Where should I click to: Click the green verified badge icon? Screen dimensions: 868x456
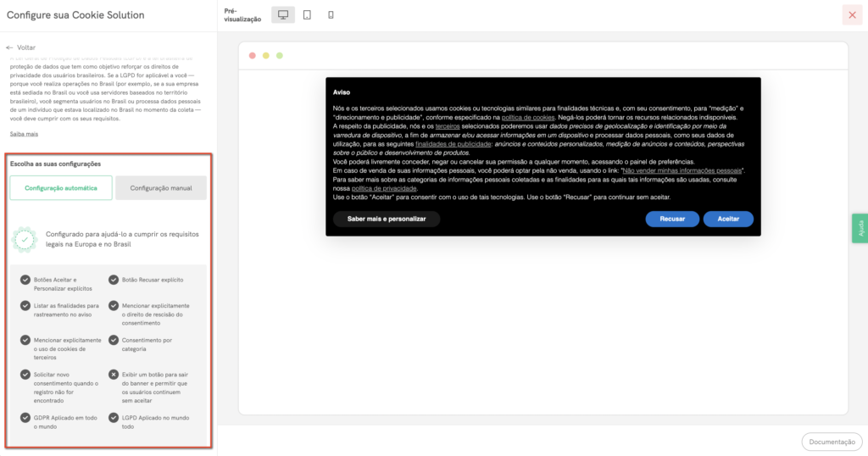(25, 240)
